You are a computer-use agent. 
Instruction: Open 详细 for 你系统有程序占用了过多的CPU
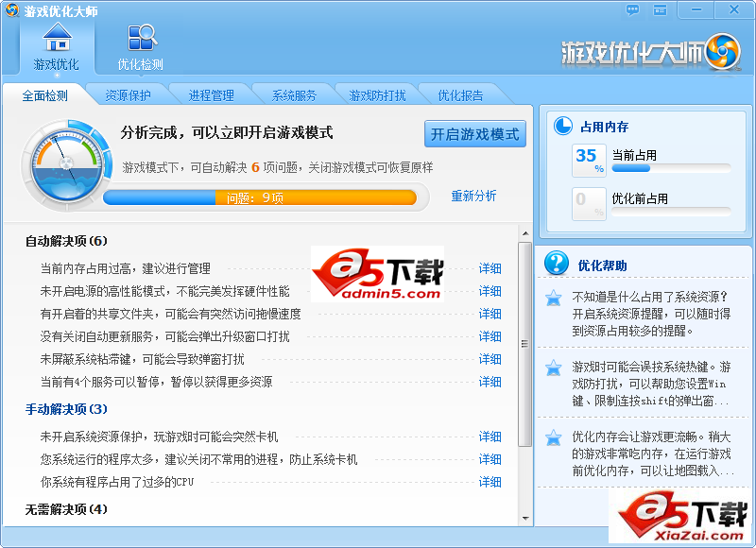tap(490, 482)
